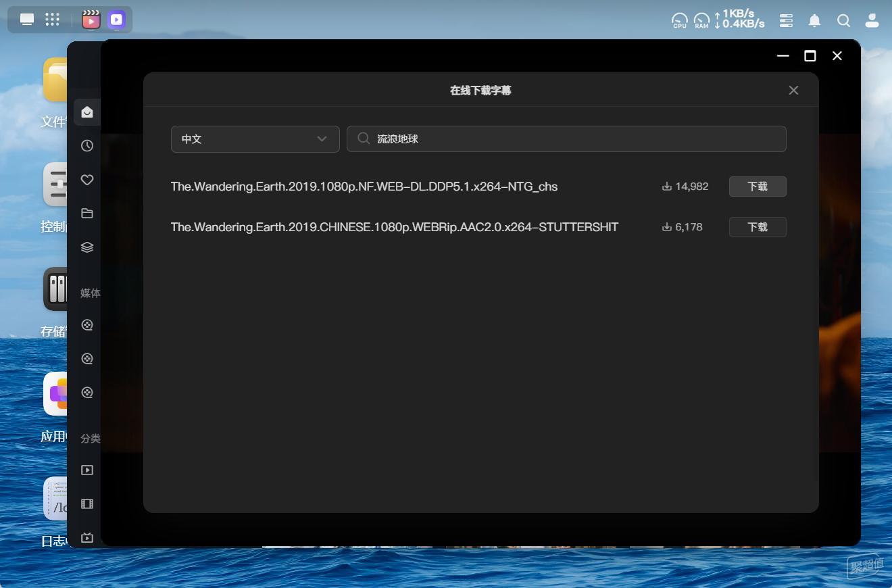Open the desktop icon in top bar

pos(27,20)
